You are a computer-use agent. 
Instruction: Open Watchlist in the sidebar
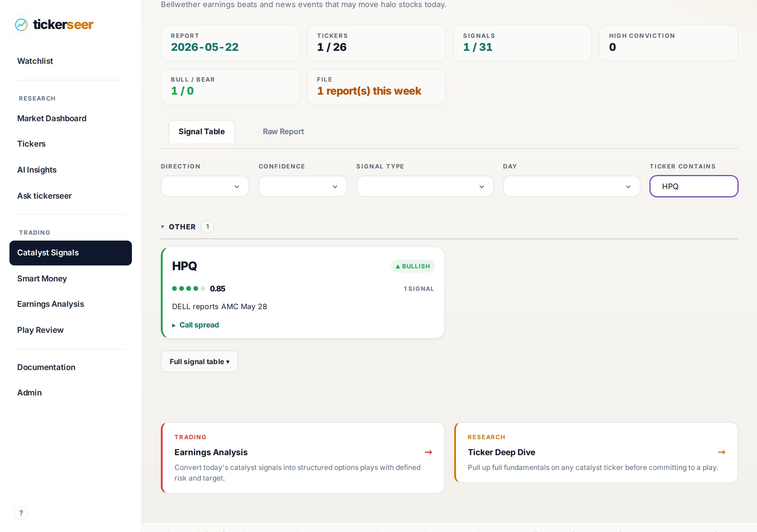click(x=35, y=61)
